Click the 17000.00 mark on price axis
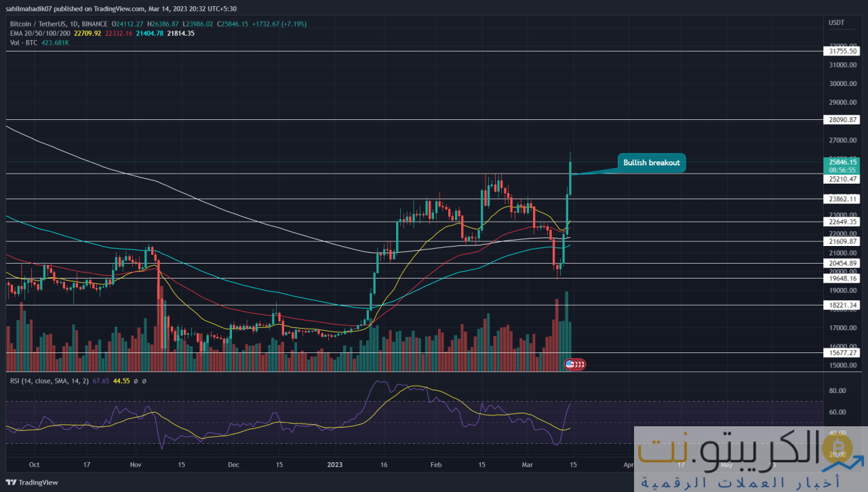This screenshot has width=868, height=492. click(841, 328)
